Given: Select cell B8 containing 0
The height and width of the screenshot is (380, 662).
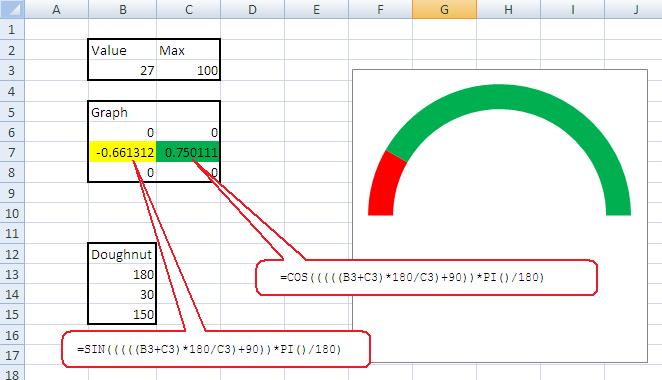Looking at the screenshot, I should click(x=122, y=173).
